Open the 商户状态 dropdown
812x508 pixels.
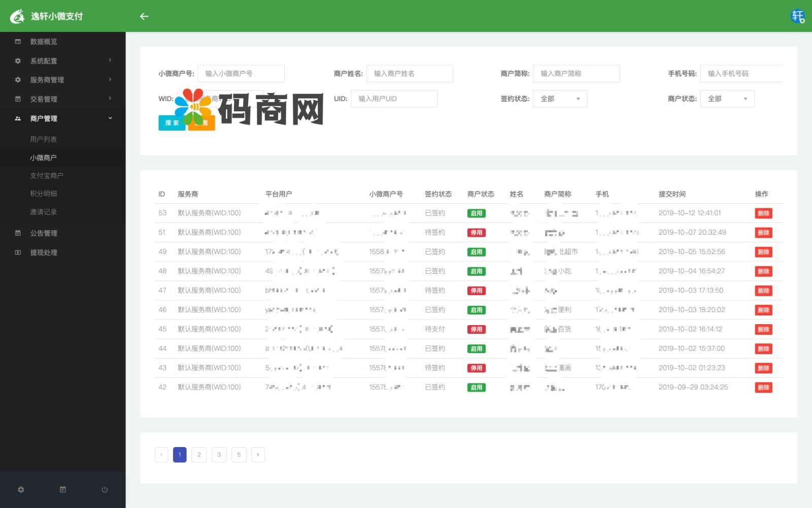click(727, 99)
